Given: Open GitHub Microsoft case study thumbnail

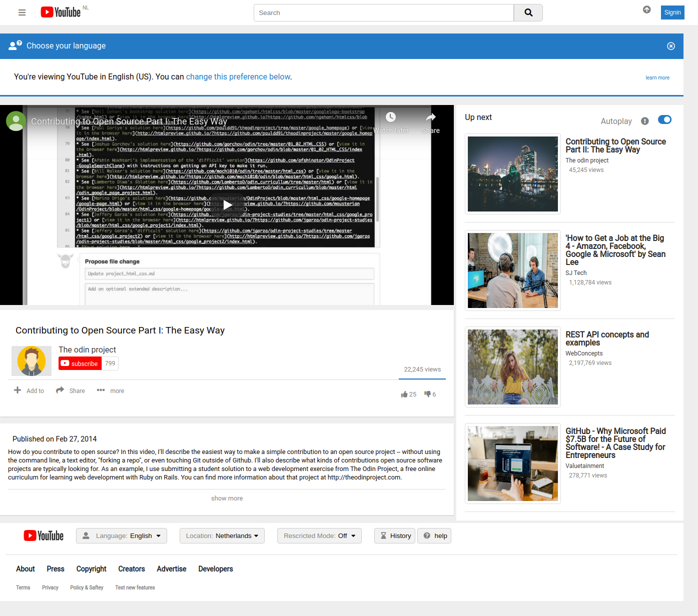Looking at the screenshot, I should pos(513,463).
